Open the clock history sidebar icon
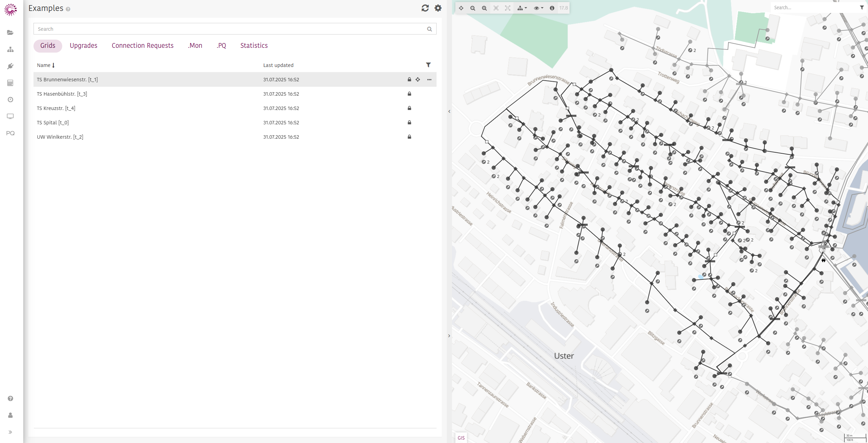 point(10,100)
